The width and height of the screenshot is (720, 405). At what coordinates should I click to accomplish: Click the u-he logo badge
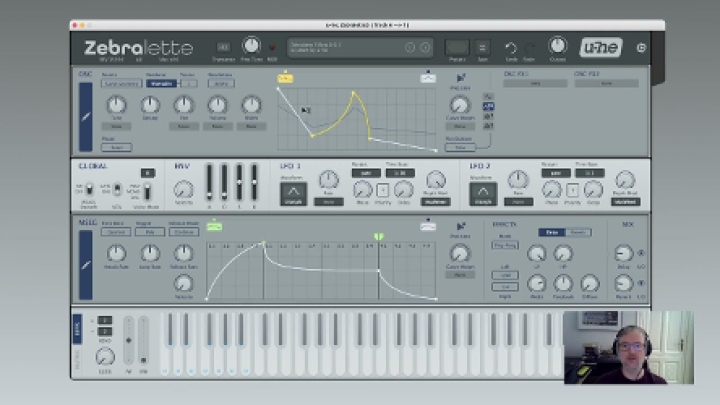coord(601,47)
